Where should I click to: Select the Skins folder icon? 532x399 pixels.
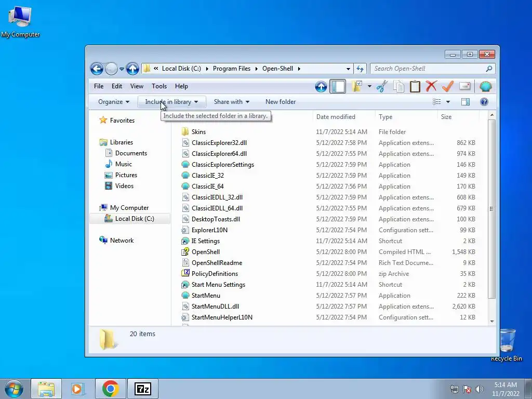[x=185, y=131]
